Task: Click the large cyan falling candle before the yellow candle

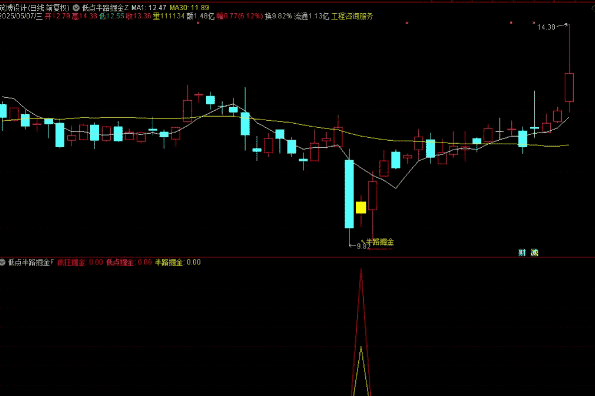Action: pyautogui.click(x=349, y=194)
